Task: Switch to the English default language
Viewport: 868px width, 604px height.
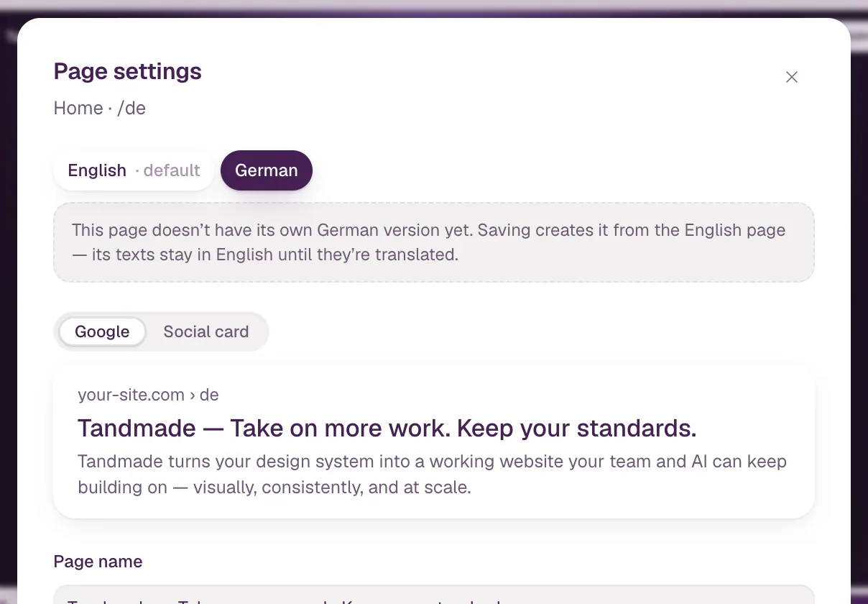Action: 134,170
